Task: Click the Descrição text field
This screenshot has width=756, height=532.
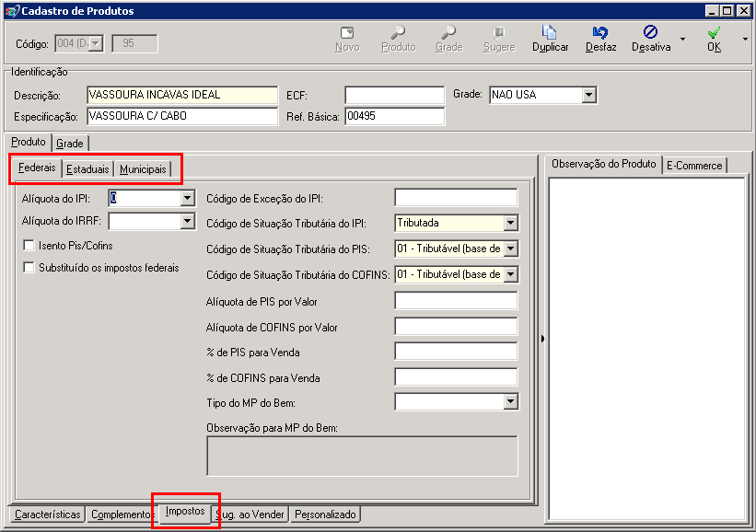Action: tap(182, 95)
